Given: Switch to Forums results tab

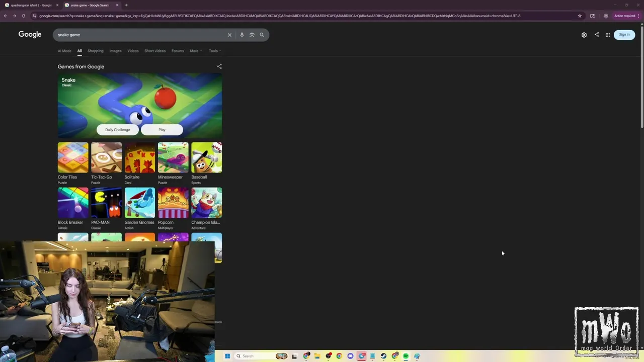Looking at the screenshot, I should [x=178, y=51].
